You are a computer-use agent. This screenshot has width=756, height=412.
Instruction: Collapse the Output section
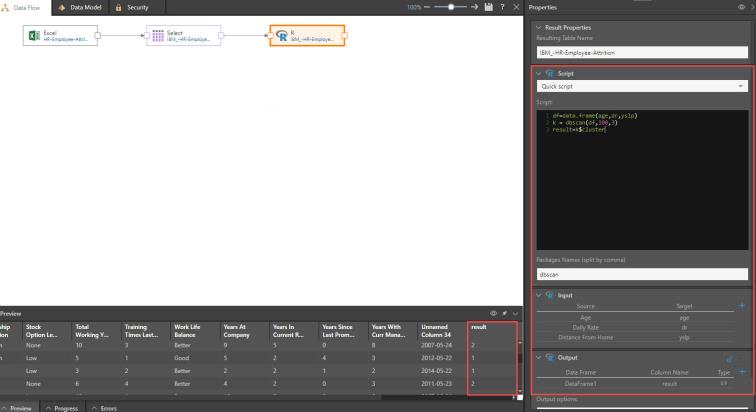(539, 357)
